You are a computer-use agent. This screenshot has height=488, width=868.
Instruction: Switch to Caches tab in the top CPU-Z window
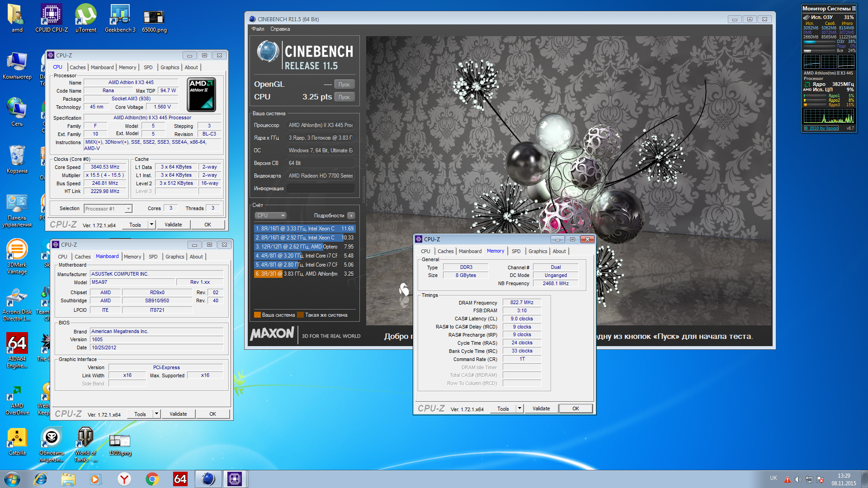click(x=78, y=67)
